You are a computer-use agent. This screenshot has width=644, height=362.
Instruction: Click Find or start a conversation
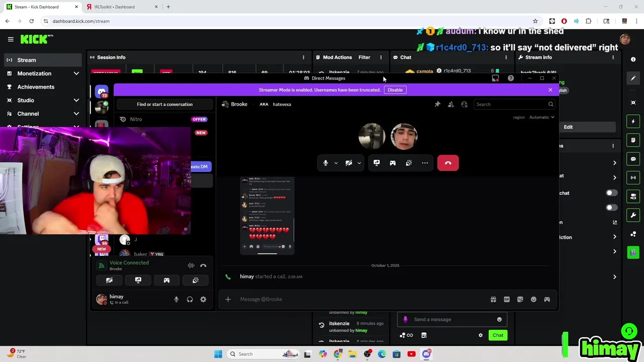(x=165, y=104)
